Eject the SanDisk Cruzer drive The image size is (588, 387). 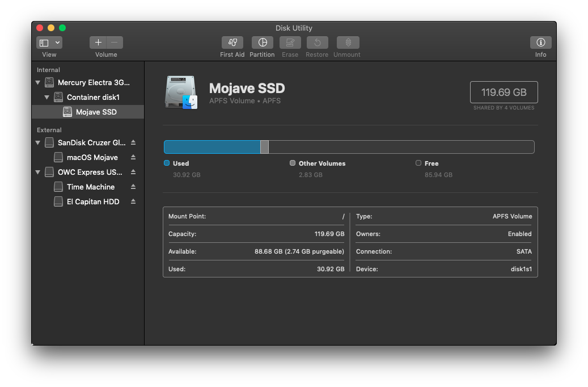click(133, 142)
